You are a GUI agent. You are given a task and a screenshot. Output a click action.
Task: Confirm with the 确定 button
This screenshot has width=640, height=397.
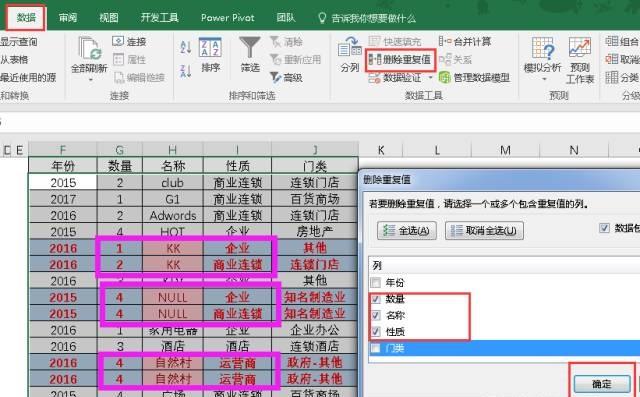pyautogui.click(x=602, y=384)
